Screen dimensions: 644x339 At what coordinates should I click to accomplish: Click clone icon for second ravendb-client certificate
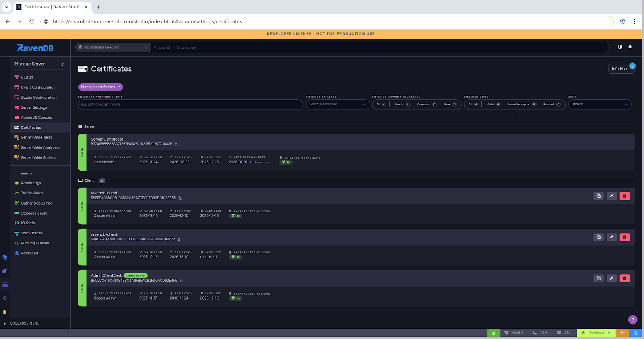[x=599, y=237]
